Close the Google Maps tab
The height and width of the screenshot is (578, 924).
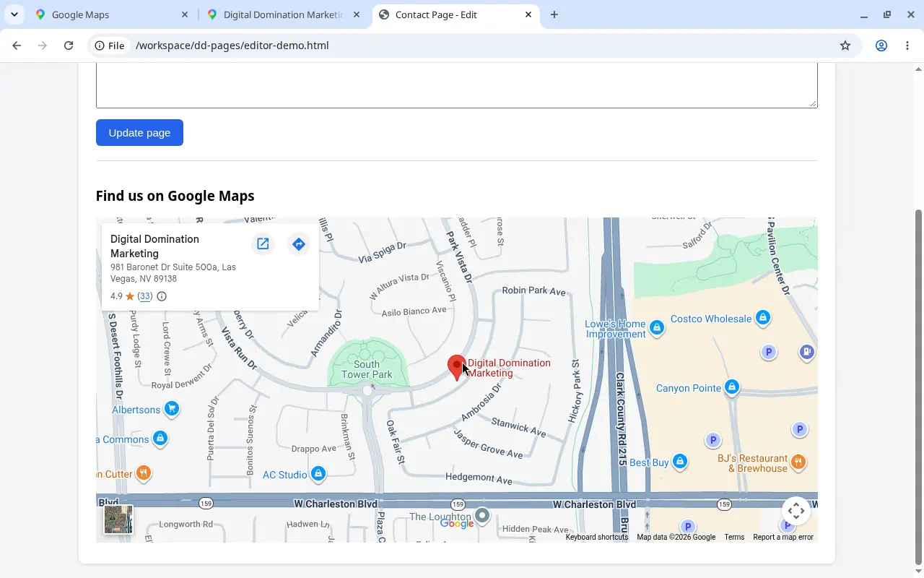coord(185,14)
